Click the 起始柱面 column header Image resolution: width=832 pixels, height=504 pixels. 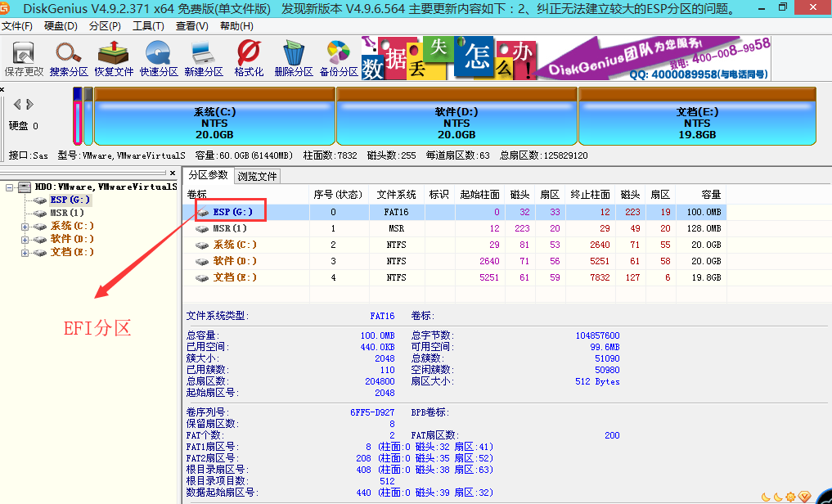click(479, 195)
